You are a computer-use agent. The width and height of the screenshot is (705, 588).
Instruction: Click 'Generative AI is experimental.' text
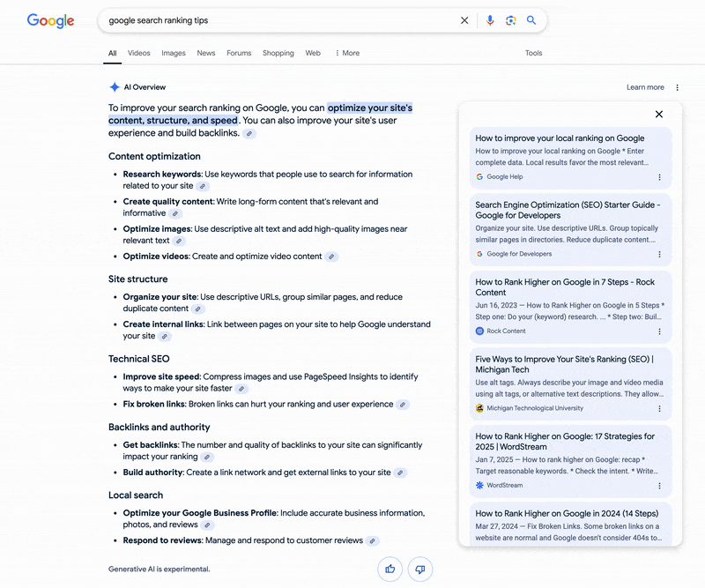pos(160,569)
